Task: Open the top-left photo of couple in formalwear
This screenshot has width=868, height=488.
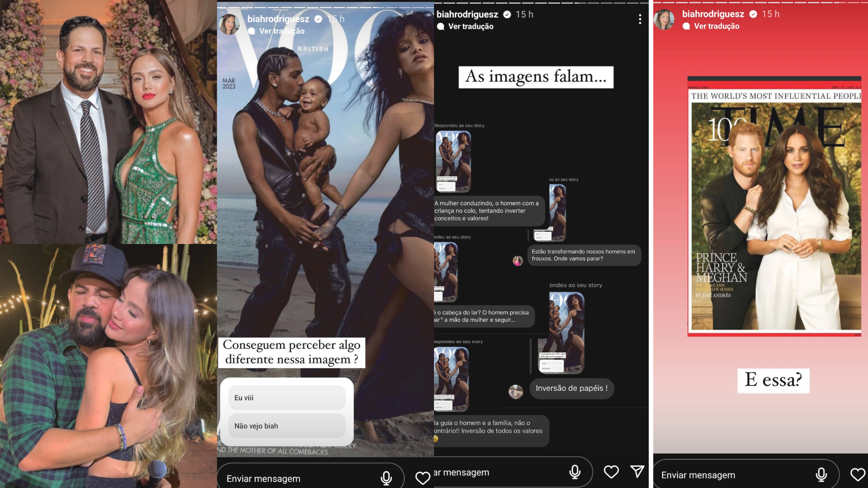Action: (108, 122)
